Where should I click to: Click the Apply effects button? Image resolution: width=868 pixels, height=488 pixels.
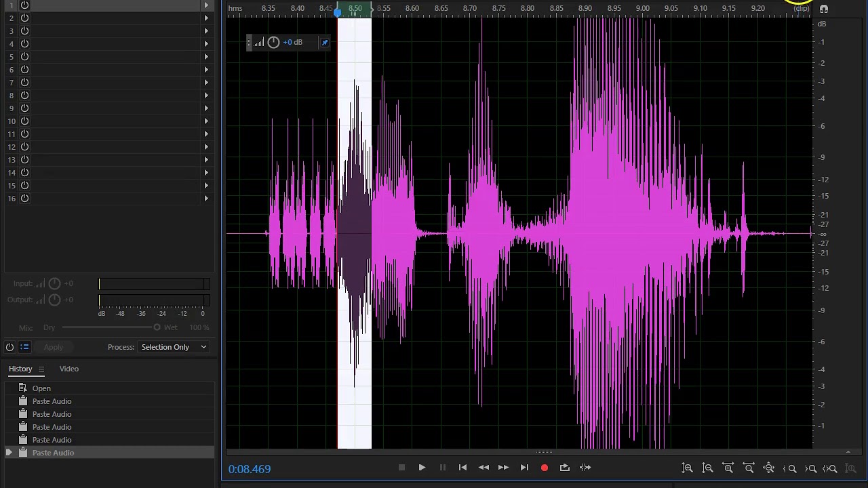tap(54, 347)
